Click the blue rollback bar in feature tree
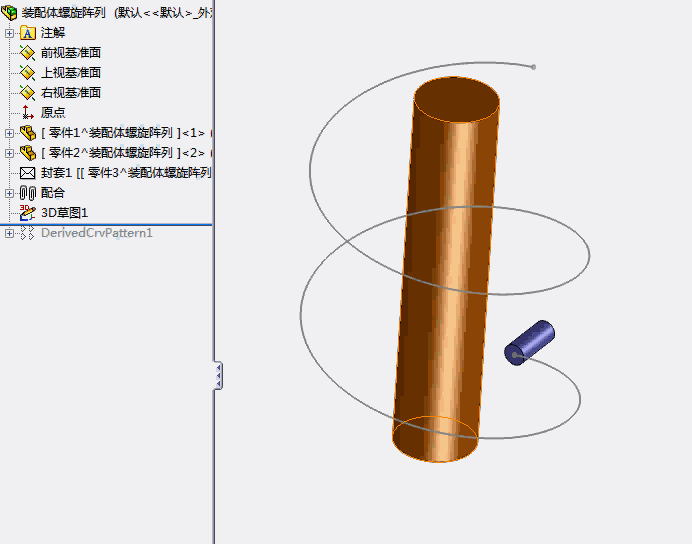This screenshot has height=544, width=692. click(106, 225)
